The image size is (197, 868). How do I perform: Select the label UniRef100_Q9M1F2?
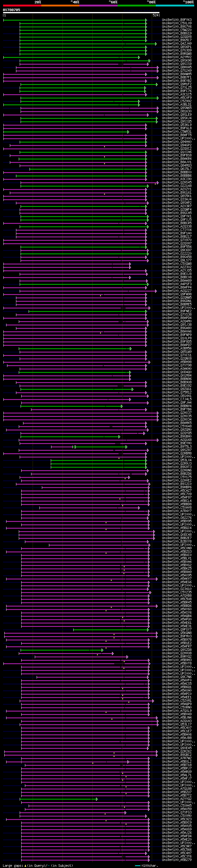[x=177, y=84]
